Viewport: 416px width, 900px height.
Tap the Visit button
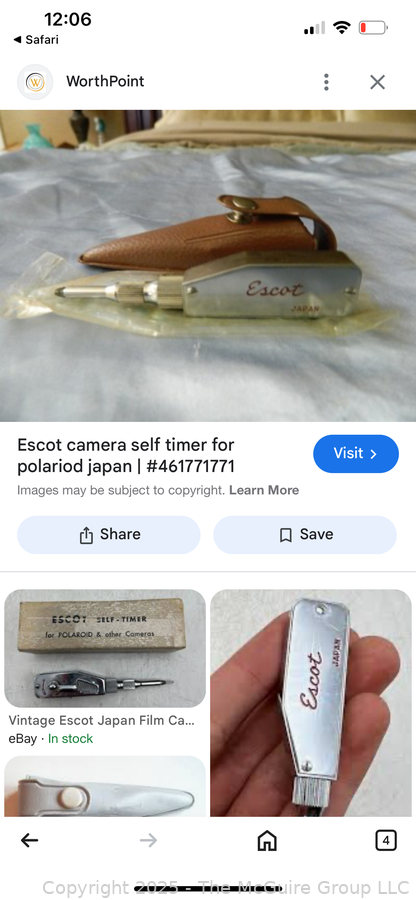[x=356, y=453]
